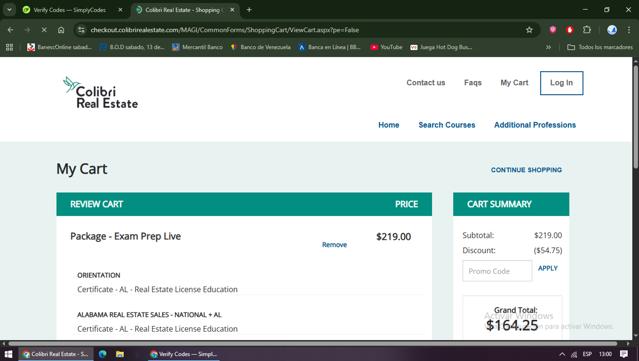This screenshot has width=639, height=361.
Task: Open the Contact us page
Action: click(425, 83)
